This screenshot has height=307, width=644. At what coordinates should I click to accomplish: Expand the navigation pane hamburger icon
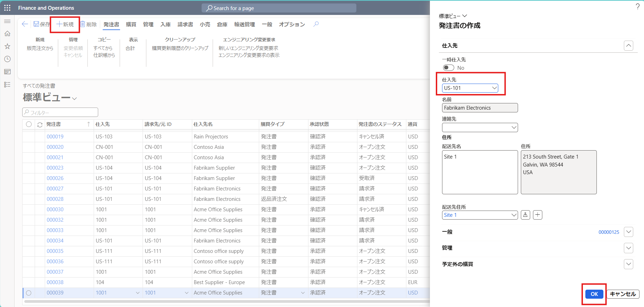point(7,22)
